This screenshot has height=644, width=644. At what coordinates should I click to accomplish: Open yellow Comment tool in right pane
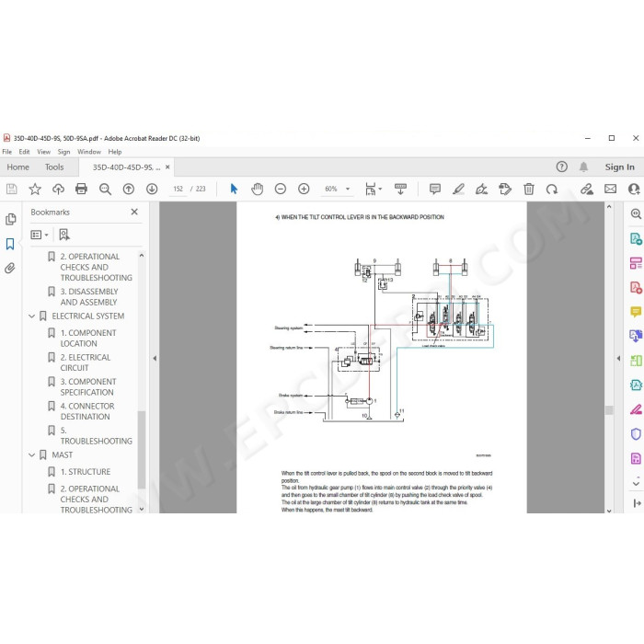tap(636, 312)
